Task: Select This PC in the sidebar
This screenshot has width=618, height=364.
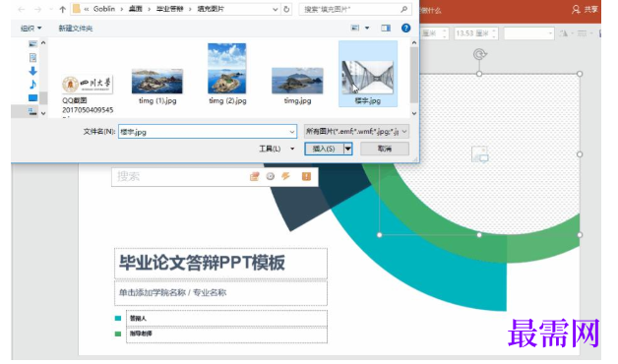Action: point(33,111)
